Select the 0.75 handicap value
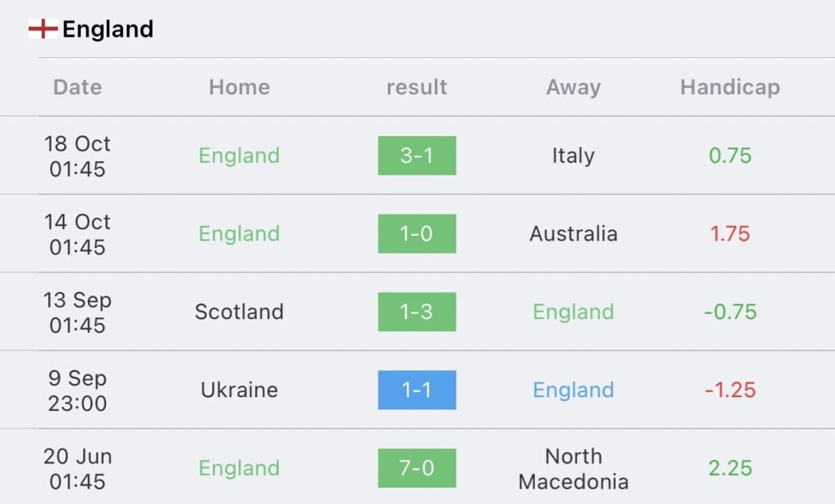 pos(730,156)
